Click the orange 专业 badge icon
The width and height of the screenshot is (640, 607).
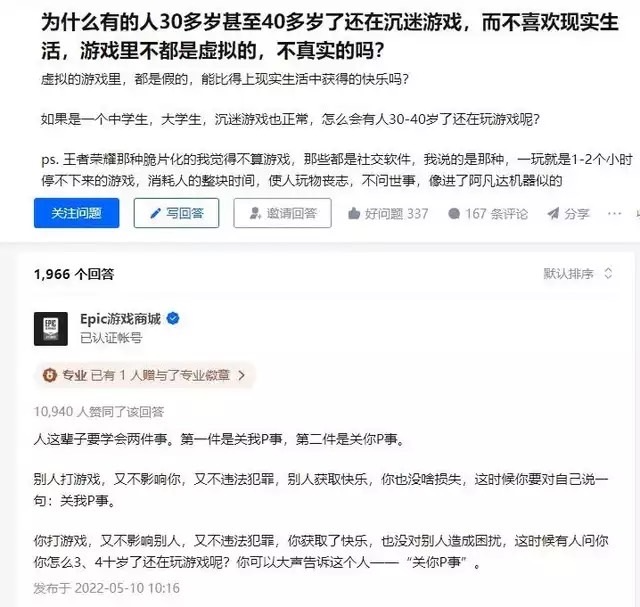[x=50, y=375]
